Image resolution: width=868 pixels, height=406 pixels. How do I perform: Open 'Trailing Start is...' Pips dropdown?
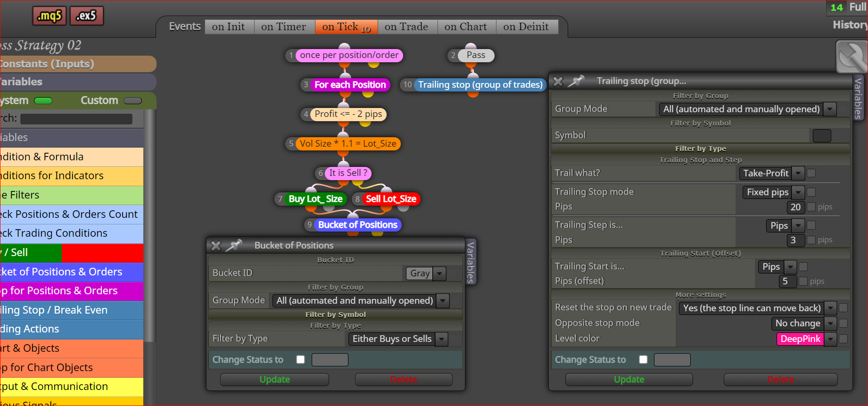tap(777, 267)
